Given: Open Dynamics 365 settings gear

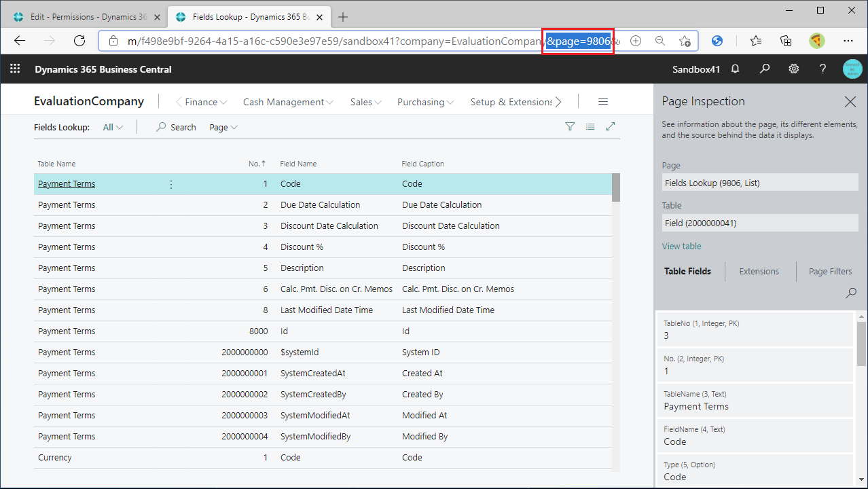Looking at the screenshot, I should click(x=793, y=69).
